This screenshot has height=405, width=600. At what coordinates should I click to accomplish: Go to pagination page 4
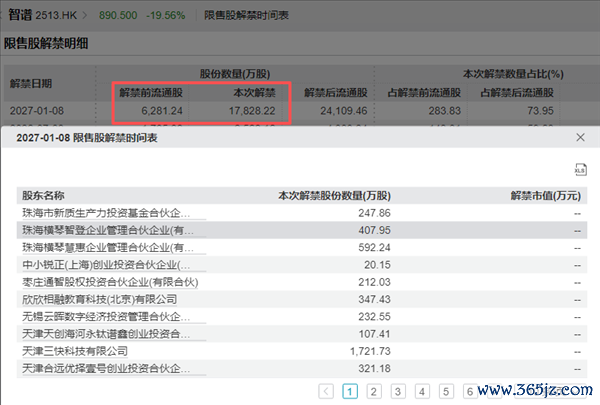pos(422,391)
